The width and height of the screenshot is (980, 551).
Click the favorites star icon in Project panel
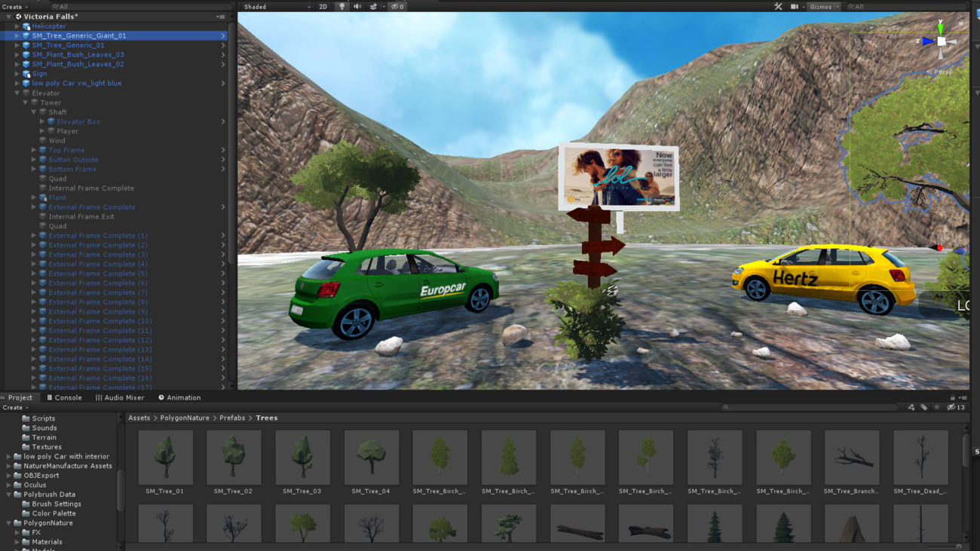tap(937, 407)
